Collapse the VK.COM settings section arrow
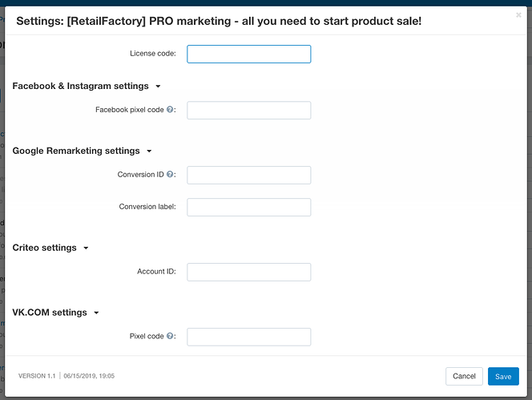The width and height of the screenshot is (532, 400). (96, 313)
